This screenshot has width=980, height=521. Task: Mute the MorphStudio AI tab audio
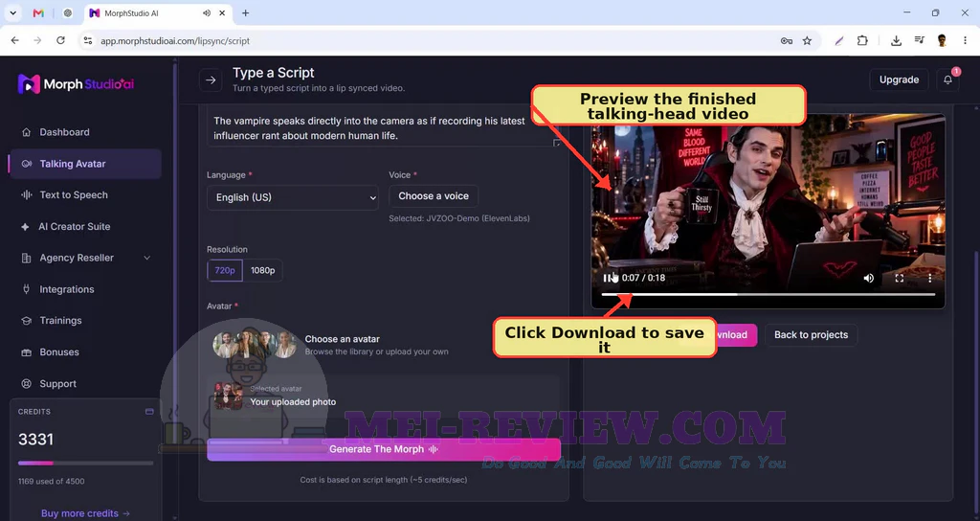point(207,13)
